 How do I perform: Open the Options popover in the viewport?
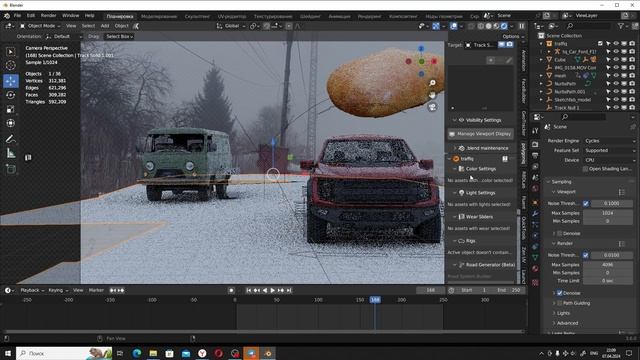click(513, 36)
